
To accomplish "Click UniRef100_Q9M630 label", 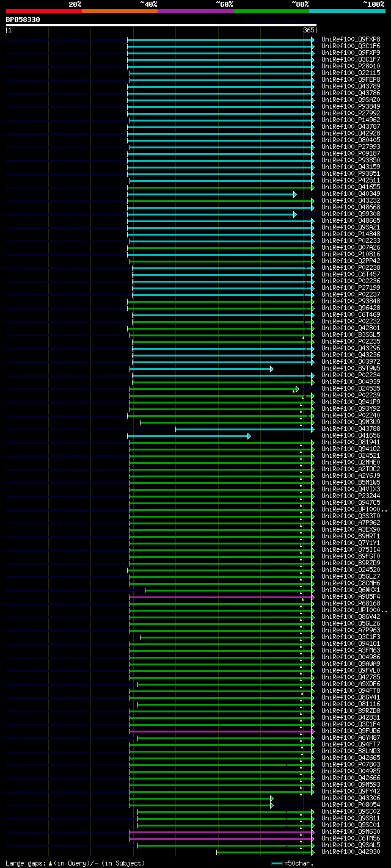I will click(351, 831).
